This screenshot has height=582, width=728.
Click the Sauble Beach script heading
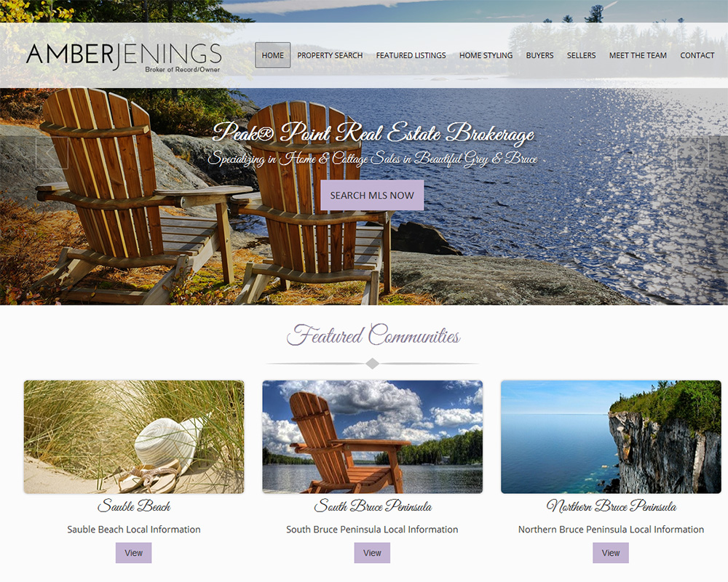tap(134, 506)
